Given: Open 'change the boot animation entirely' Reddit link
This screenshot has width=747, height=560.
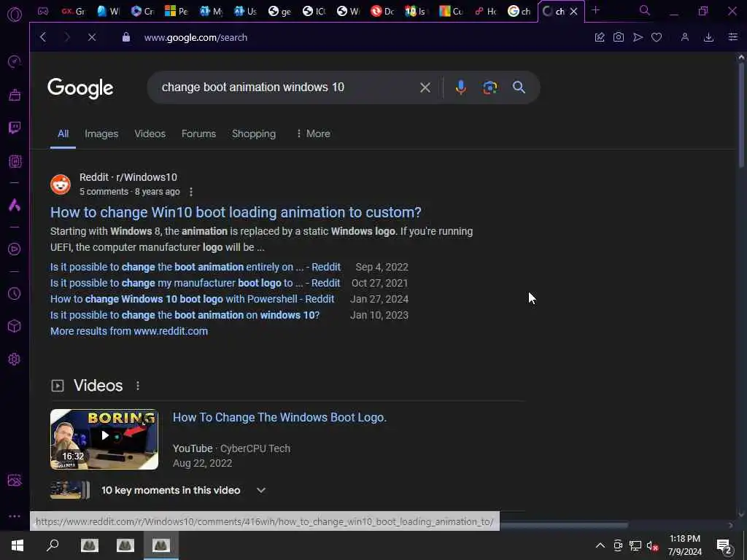Looking at the screenshot, I should 196,267.
